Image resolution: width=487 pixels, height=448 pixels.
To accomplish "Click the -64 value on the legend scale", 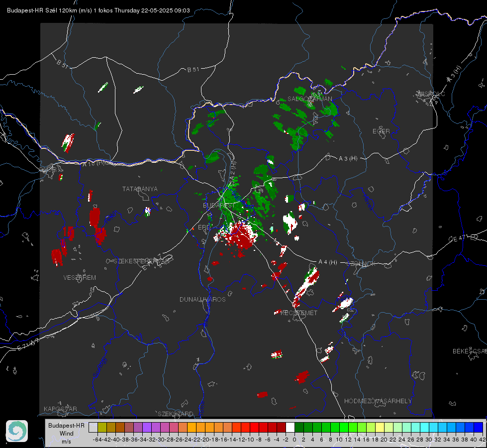I will tap(97, 440).
